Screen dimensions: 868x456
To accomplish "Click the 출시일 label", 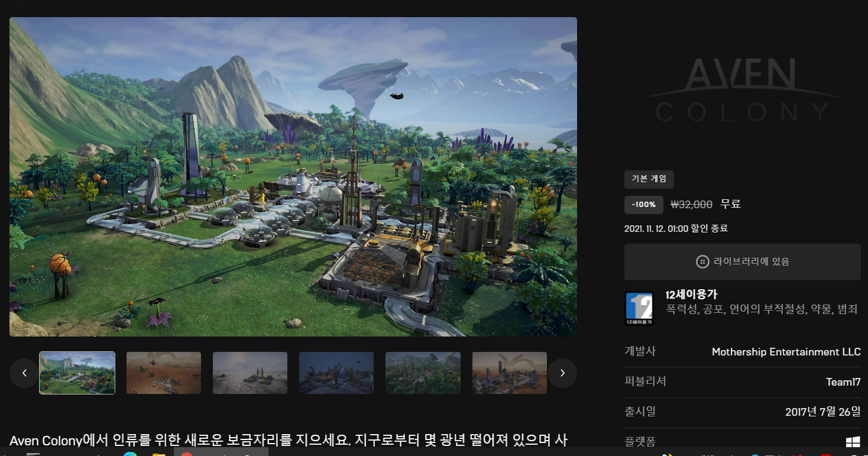I will pos(640,412).
